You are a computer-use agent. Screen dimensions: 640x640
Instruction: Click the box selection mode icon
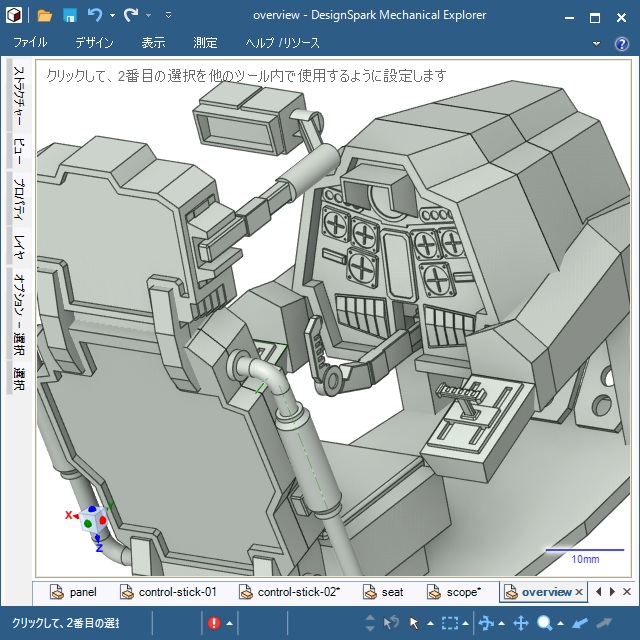pyautogui.click(x=450, y=623)
